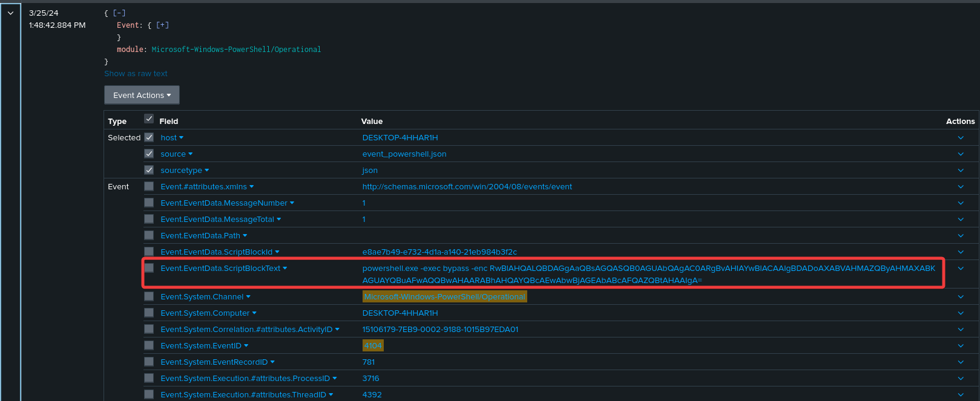Check the Event.System.EventID checkbox

click(149, 345)
